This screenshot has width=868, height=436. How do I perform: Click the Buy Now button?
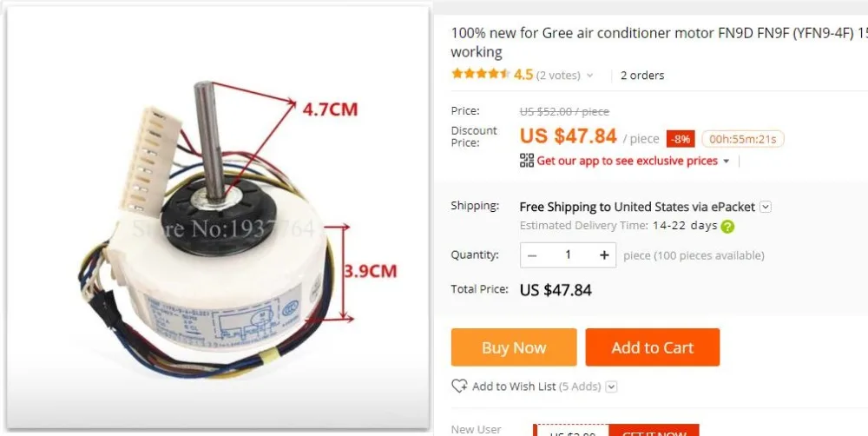(514, 347)
